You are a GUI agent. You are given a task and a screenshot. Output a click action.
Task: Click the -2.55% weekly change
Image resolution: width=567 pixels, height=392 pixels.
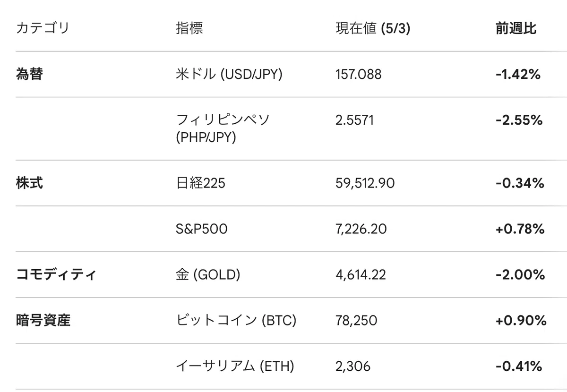pyautogui.click(x=519, y=120)
